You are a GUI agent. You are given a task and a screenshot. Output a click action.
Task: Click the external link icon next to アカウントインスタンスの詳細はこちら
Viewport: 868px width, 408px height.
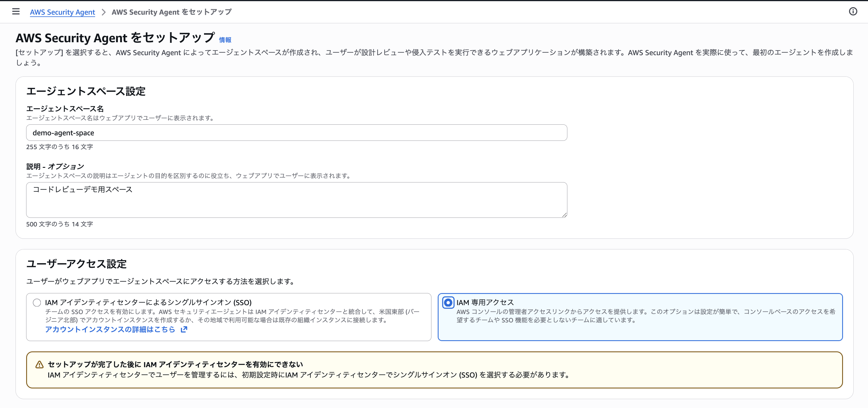pos(184,330)
